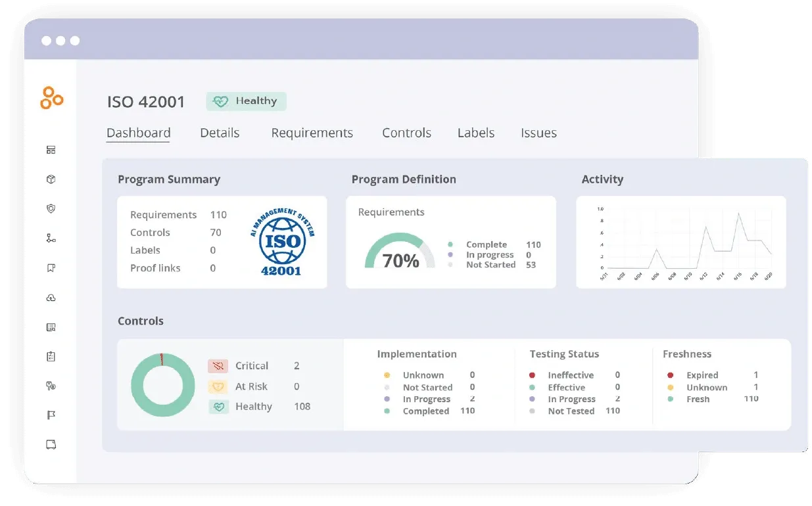Click the Implementation heading
Image resolution: width=812 pixels, height=506 pixels.
[x=417, y=354]
